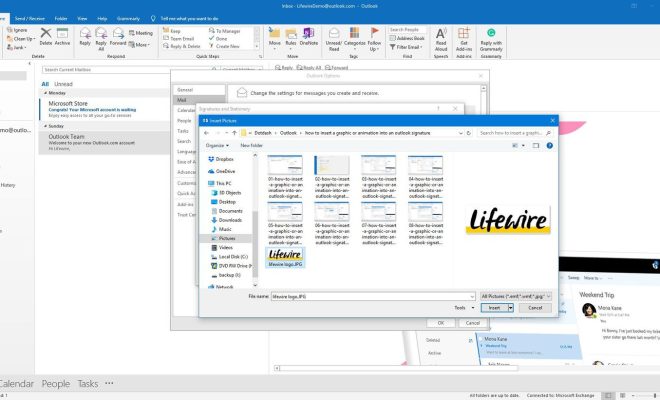660x400 pixels.
Task: Click the back arrow in the Insert Picture dialog
Action: (206, 133)
